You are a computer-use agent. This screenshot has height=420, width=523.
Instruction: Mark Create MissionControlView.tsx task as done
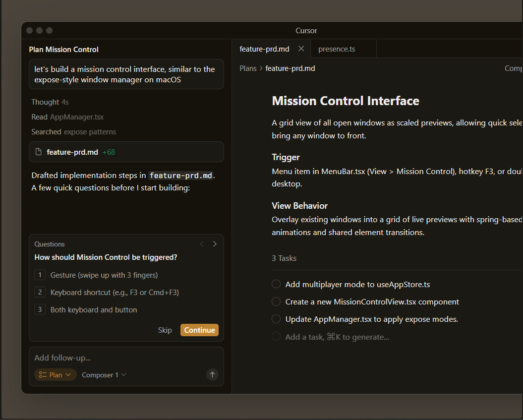276,301
